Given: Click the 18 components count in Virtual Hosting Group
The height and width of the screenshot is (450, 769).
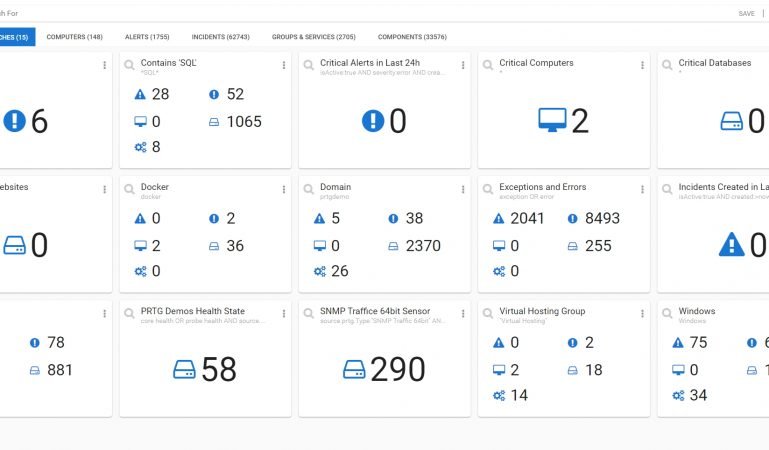Looking at the screenshot, I should [x=593, y=370].
